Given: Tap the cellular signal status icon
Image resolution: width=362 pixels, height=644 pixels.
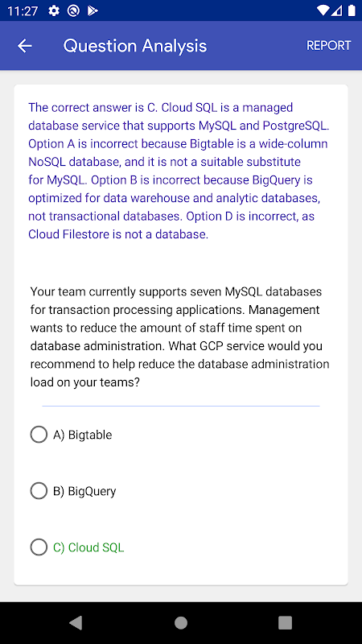Looking at the screenshot, I should click(x=337, y=10).
